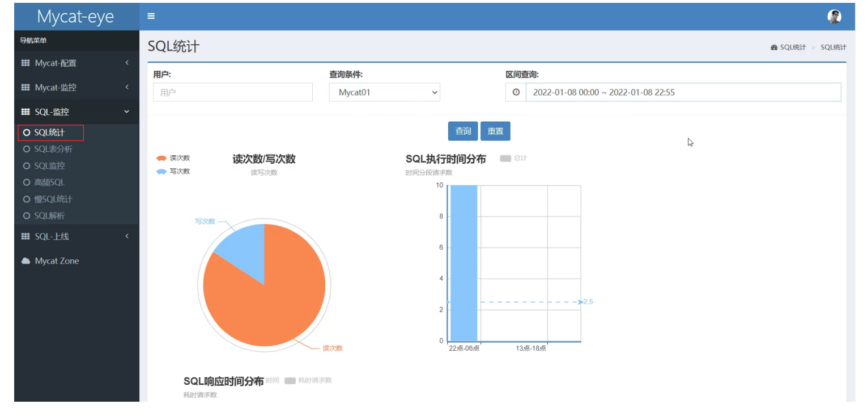868x417 pixels.
Task: Click the 13点-18点 axis label
Action: point(531,348)
